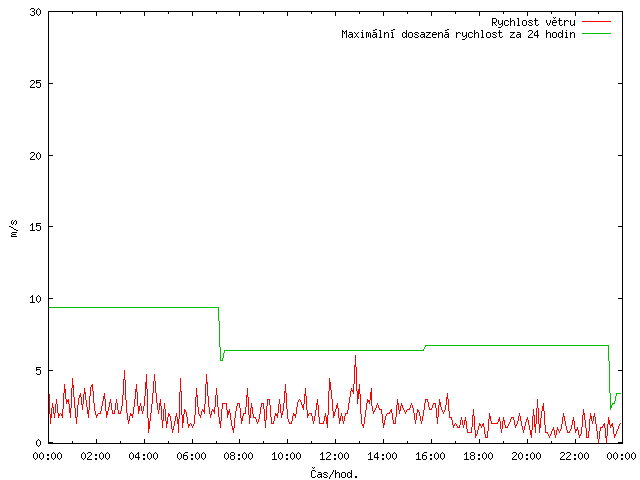Screen dimensions: 640x480
Task: Click the x-axis label 22:00
Action: [574, 456]
